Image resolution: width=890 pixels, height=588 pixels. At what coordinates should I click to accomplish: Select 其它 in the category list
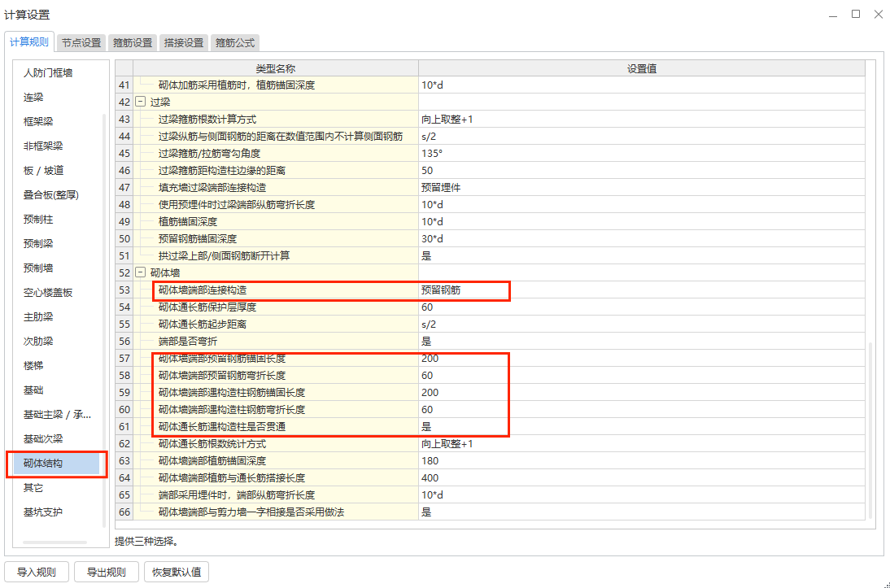click(33, 488)
